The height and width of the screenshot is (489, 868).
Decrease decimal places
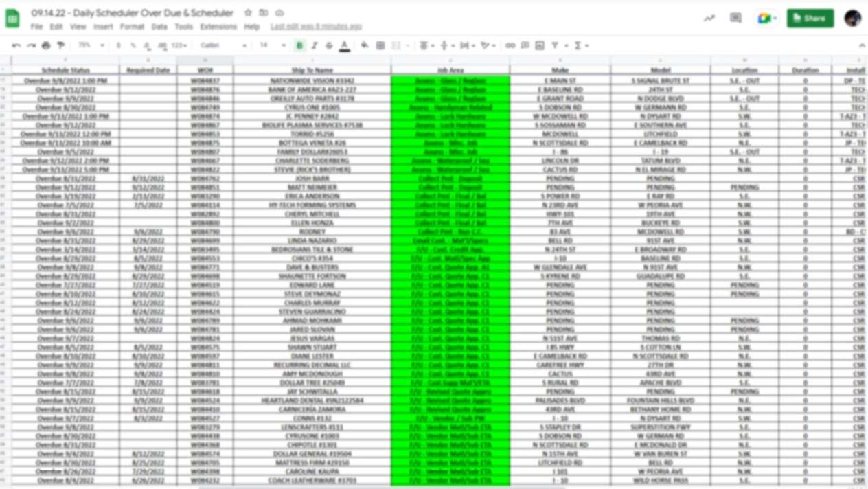click(x=147, y=45)
